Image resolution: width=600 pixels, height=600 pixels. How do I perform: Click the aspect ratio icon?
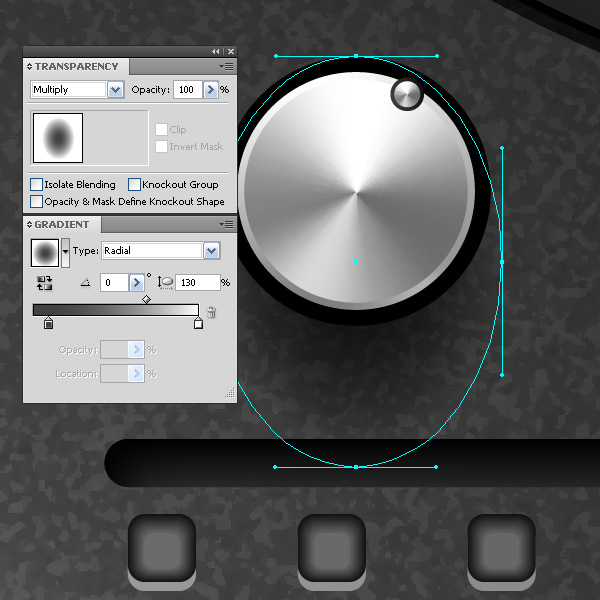pyautogui.click(x=165, y=283)
